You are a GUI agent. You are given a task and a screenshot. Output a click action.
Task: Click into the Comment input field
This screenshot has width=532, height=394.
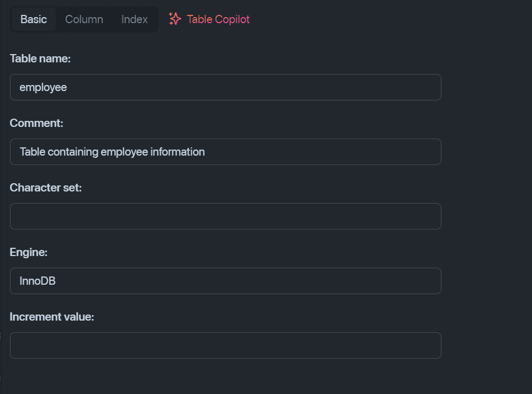[225, 152]
